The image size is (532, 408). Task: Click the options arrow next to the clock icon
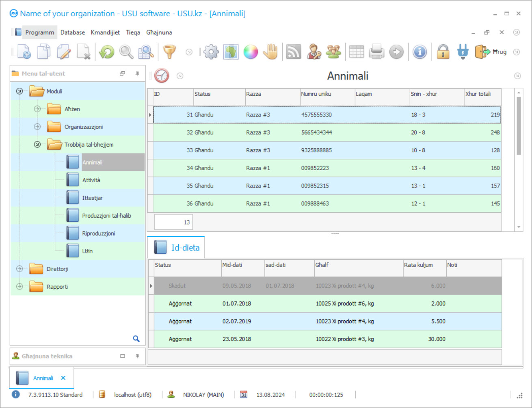[180, 76]
